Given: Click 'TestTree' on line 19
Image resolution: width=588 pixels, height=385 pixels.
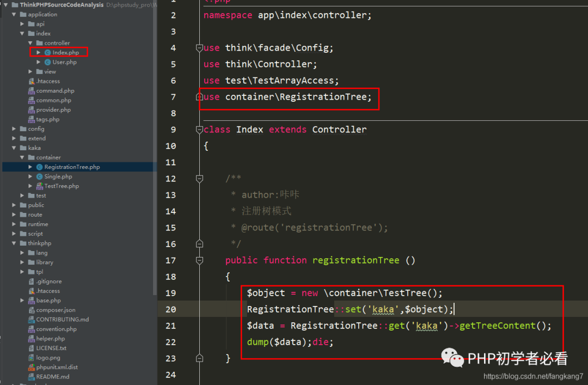Looking at the screenshot, I should coord(405,292).
